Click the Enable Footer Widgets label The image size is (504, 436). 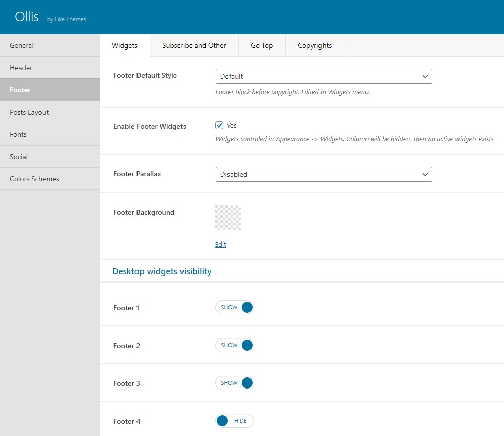[x=150, y=127]
